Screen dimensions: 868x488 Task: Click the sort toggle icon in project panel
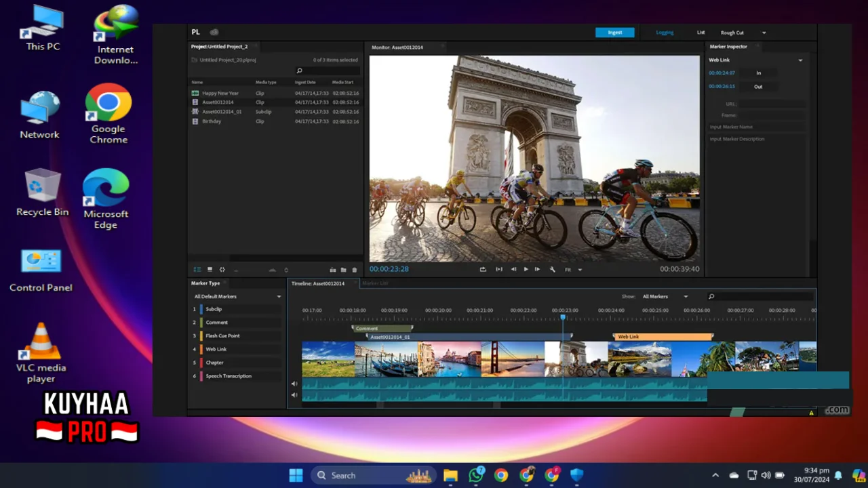coord(285,270)
